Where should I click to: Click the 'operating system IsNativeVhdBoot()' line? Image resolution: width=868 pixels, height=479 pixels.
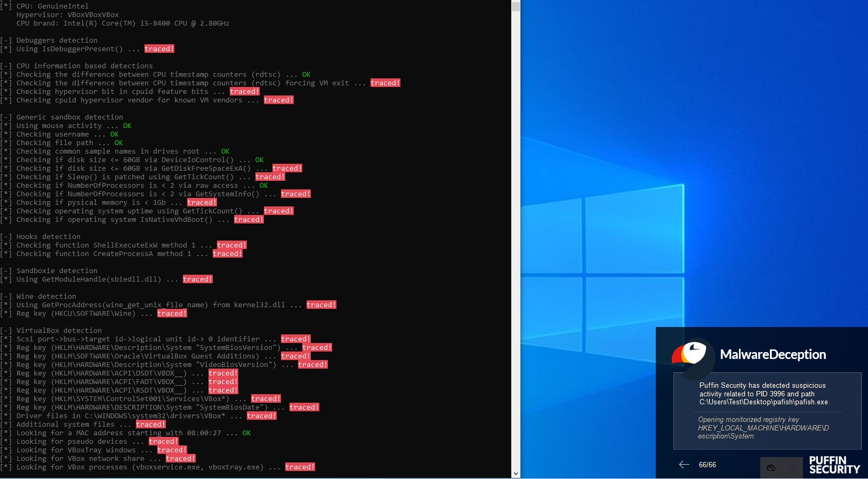132,220
